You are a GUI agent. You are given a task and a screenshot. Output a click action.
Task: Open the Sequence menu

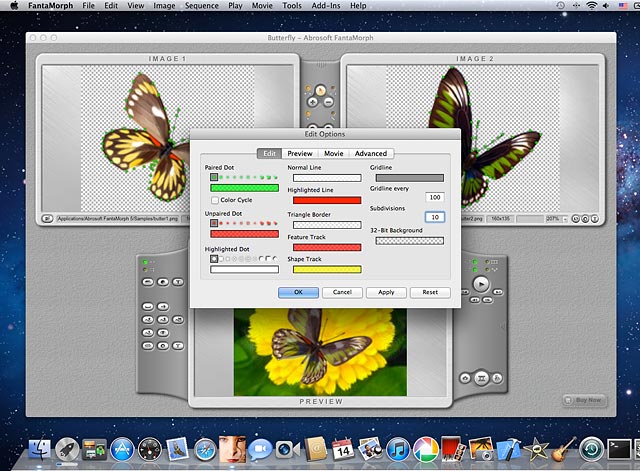pyautogui.click(x=202, y=6)
